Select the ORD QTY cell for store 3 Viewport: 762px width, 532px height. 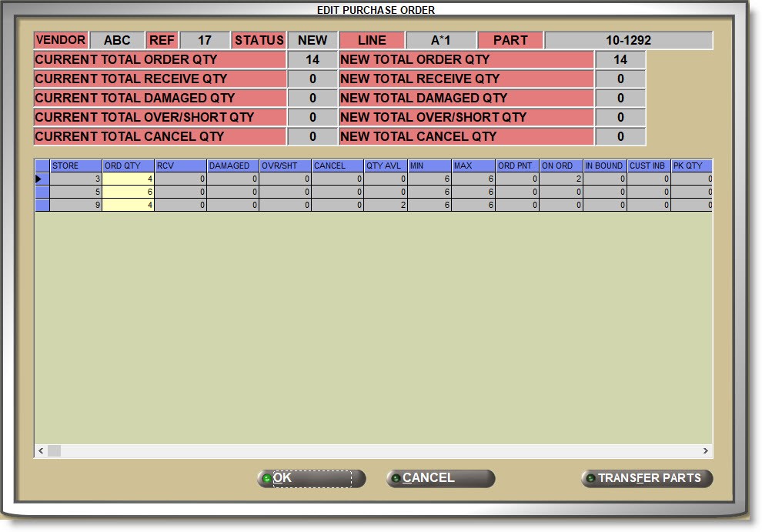(x=128, y=179)
